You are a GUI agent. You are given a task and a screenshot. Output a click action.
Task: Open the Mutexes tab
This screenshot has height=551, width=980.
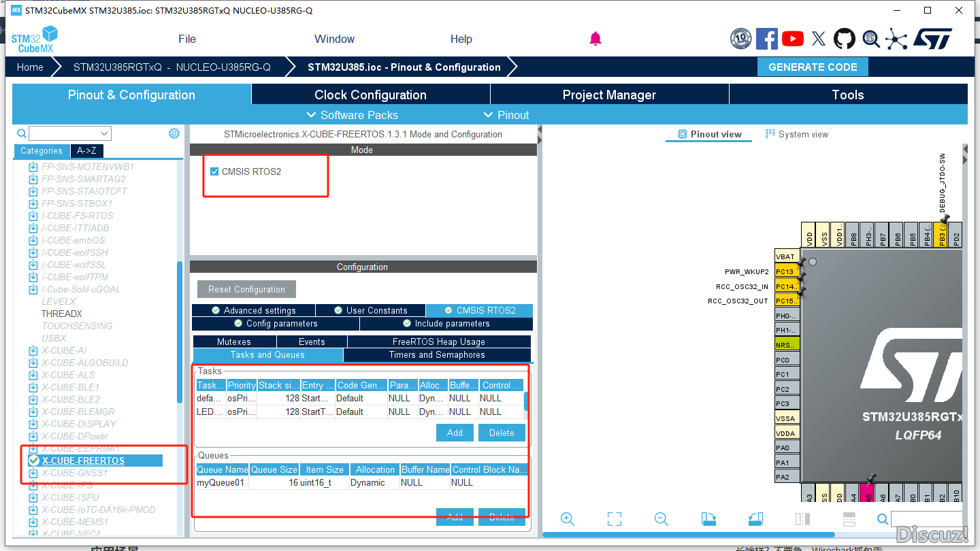pyautogui.click(x=234, y=341)
